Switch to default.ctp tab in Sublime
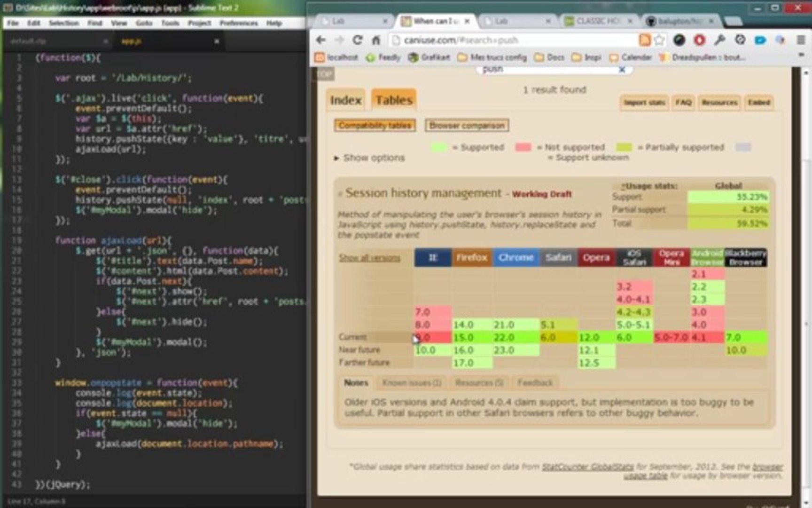The height and width of the screenshot is (508, 812). [57, 41]
